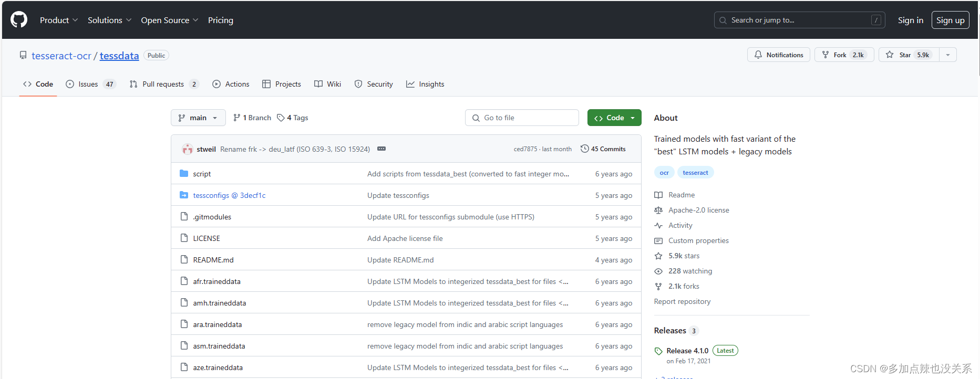Click the stweil avatar icon

coord(187,149)
